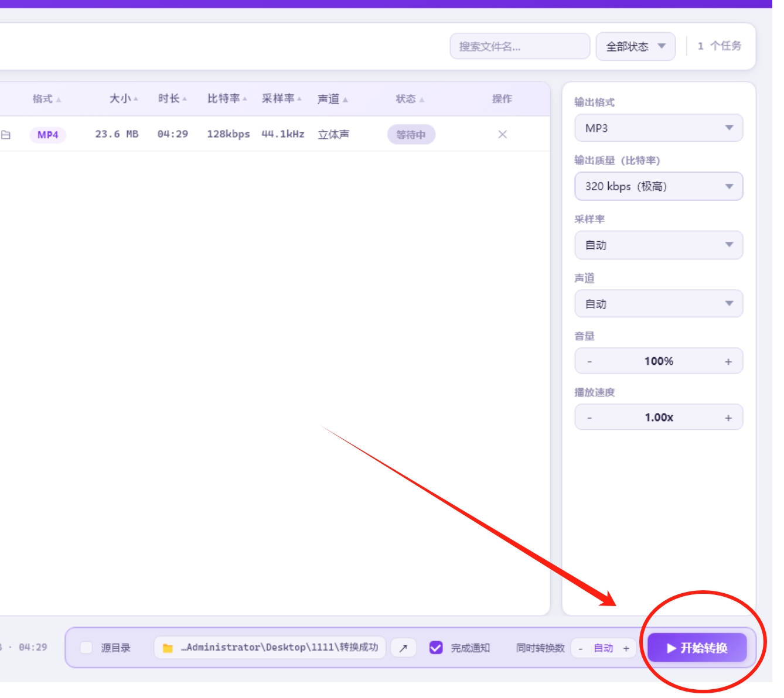Click the 等待中 status badge
784x698 pixels.
point(411,135)
